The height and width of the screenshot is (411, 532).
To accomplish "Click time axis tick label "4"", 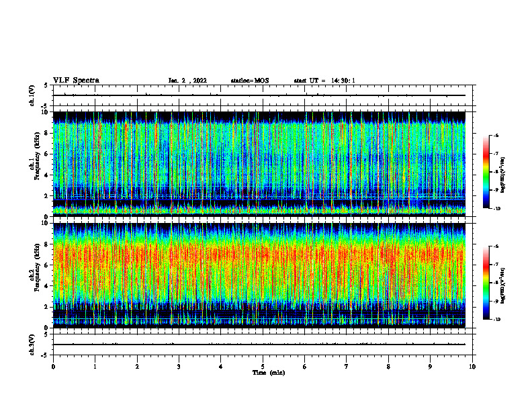I will coord(221,367).
